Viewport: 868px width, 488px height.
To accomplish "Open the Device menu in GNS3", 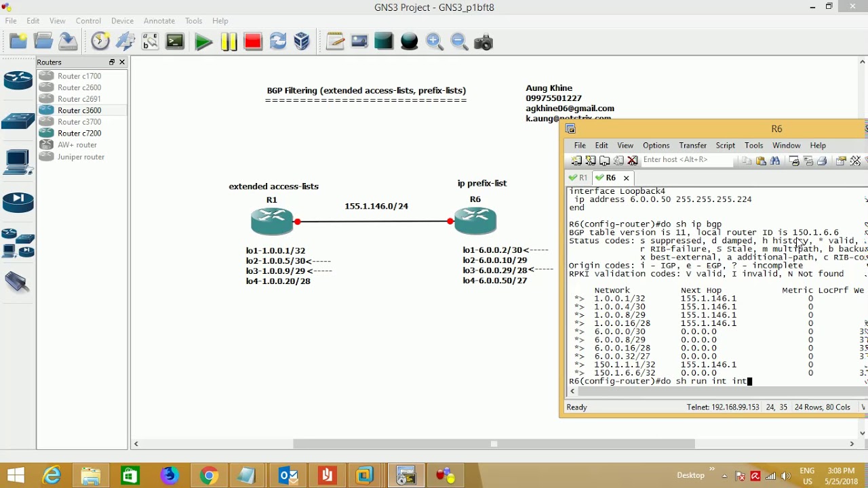I will click(x=123, y=21).
